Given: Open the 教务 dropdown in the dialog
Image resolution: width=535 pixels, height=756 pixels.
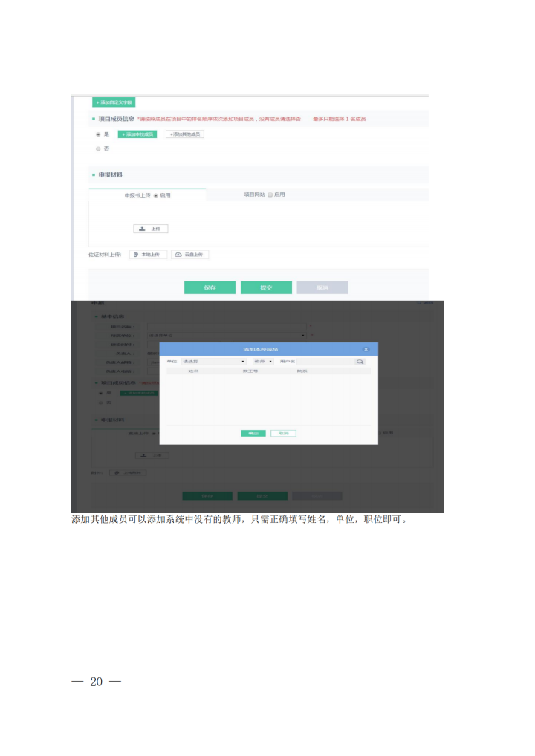Looking at the screenshot, I should click(263, 362).
